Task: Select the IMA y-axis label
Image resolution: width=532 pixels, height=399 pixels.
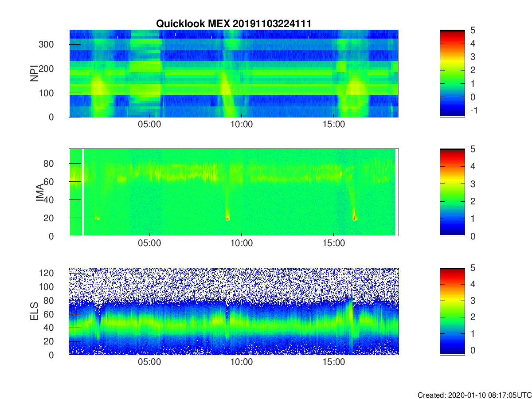Action: tap(40, 193)
